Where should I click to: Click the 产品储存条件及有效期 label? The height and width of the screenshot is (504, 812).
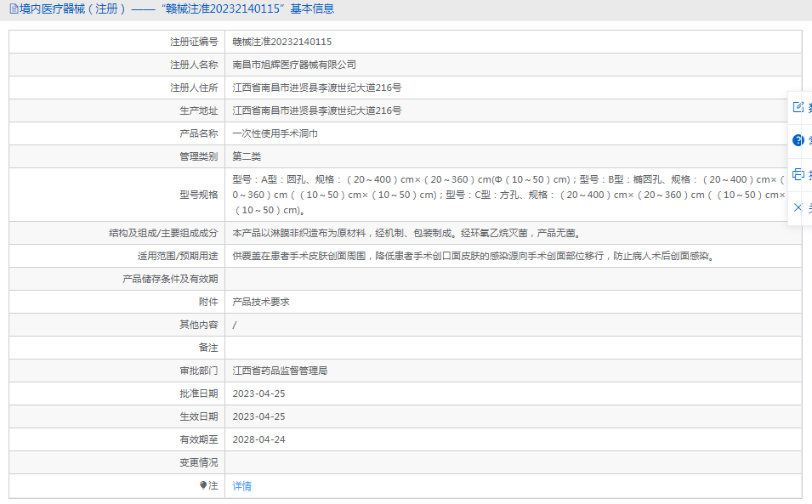tap(170, 279)
